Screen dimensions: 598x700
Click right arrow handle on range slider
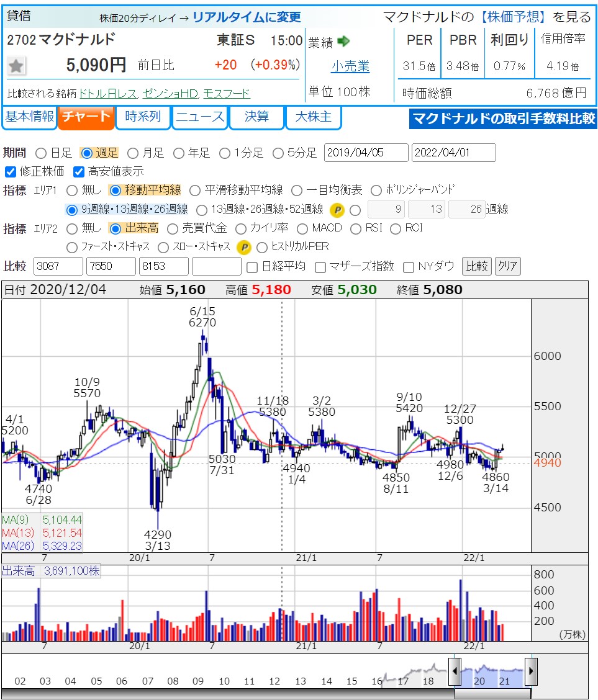click(531, 671)
